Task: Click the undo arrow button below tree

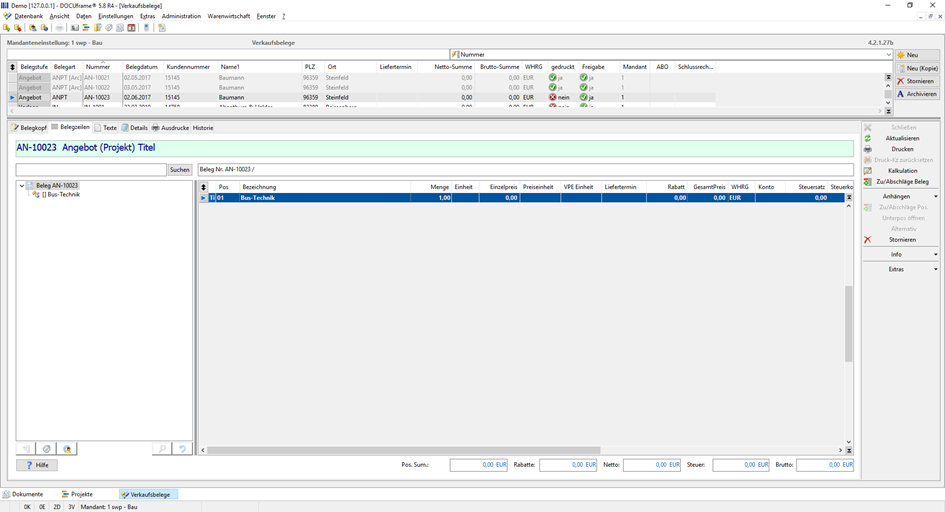Action: [x=182, y=449]
